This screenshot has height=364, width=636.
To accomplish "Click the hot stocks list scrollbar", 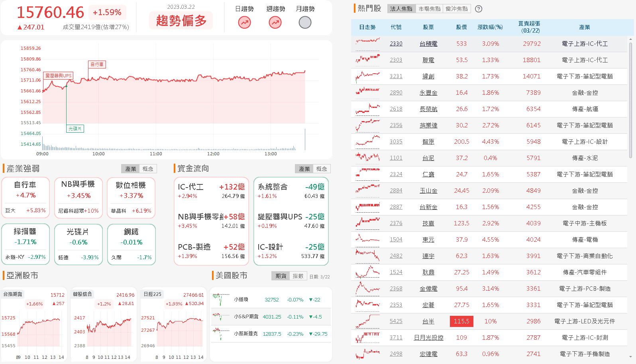I will point(630,100).
